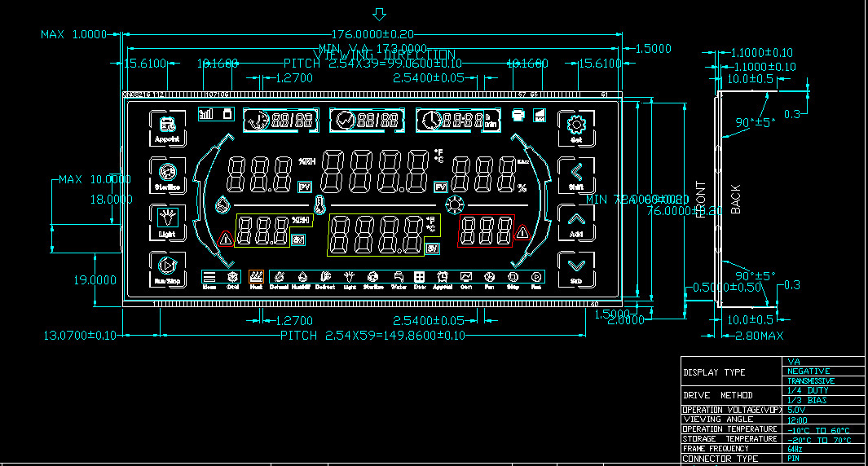Select the Water faucet icon
This screenshot has height=466, width=868.
399,277
